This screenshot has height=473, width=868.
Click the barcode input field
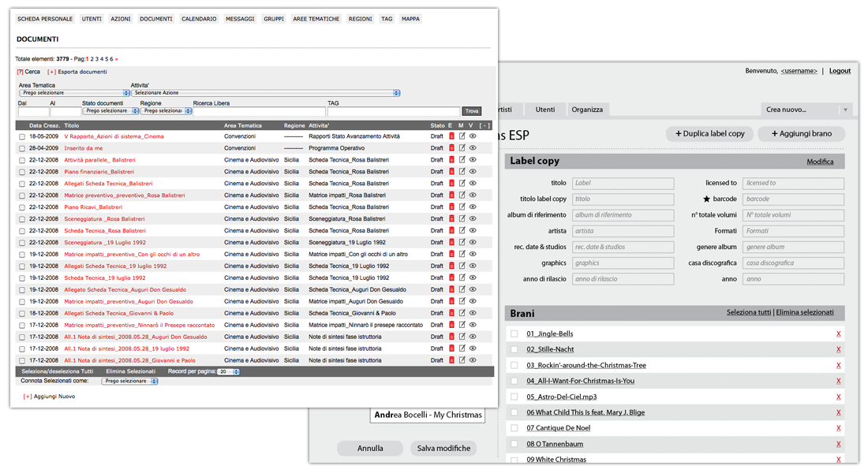793,199
